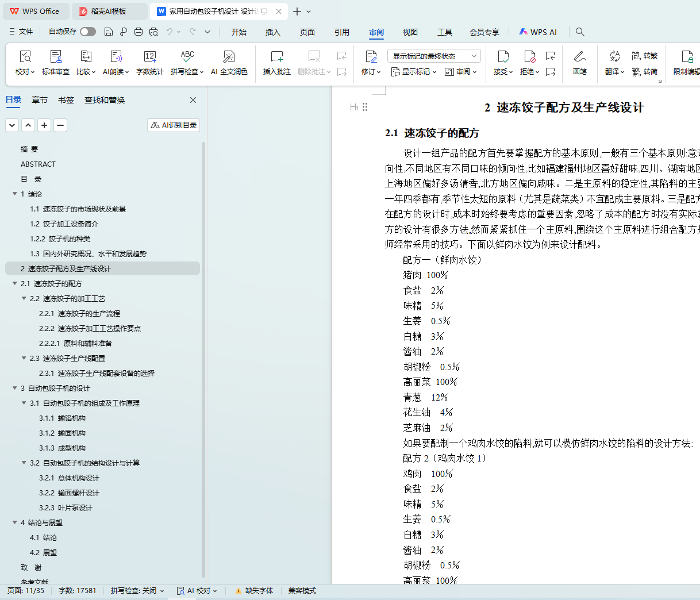
Task: Select the 画笔 pen tool
Action: tap(579, 56)
